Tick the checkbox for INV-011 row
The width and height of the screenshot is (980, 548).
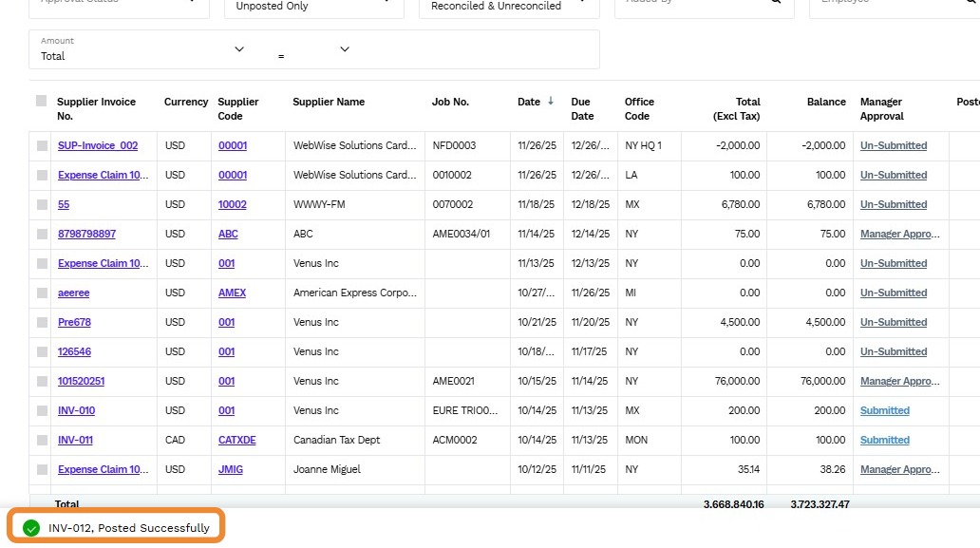(x=41, y=441)
